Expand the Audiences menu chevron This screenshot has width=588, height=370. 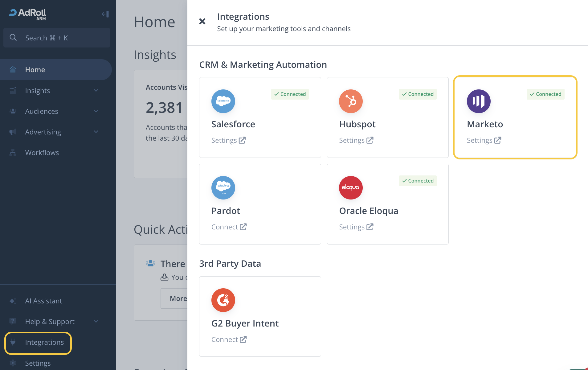click(96, 111)
